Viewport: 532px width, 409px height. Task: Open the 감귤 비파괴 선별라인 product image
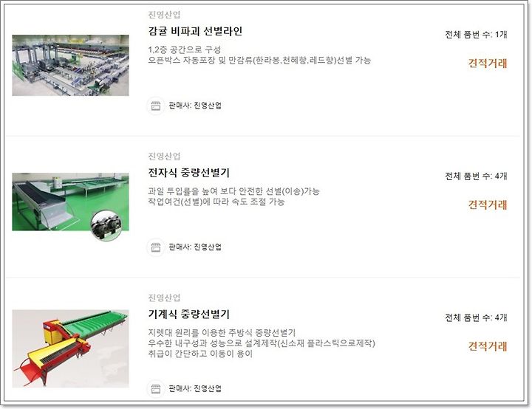(x=71, y=65)
